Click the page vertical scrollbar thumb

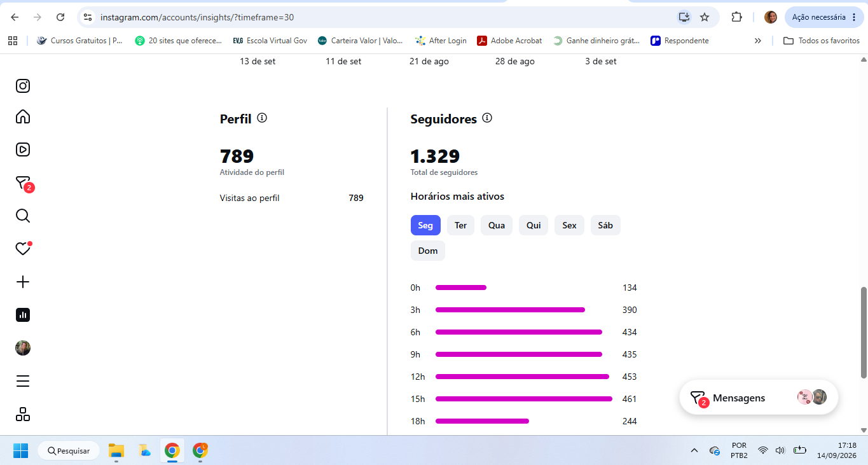(864, 333)
